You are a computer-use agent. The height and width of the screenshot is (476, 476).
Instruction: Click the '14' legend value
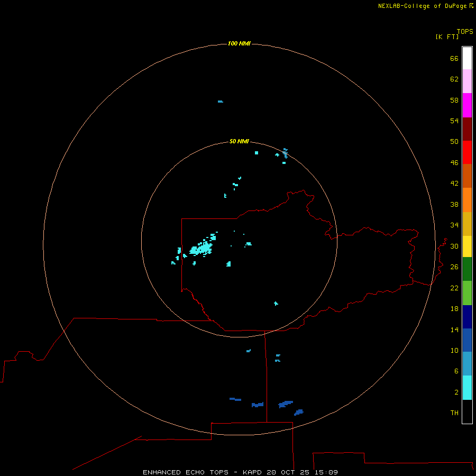pos(454,329)
